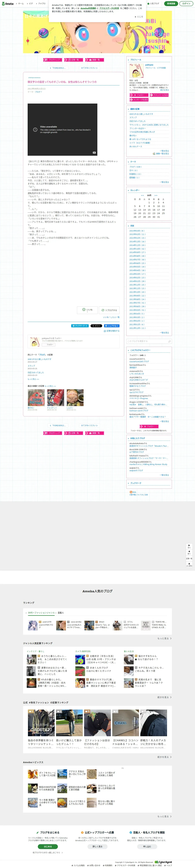This screenshot has height=868, width=195.
Task: Click the メッセージを送る button
Action: (x=139, y=100)
